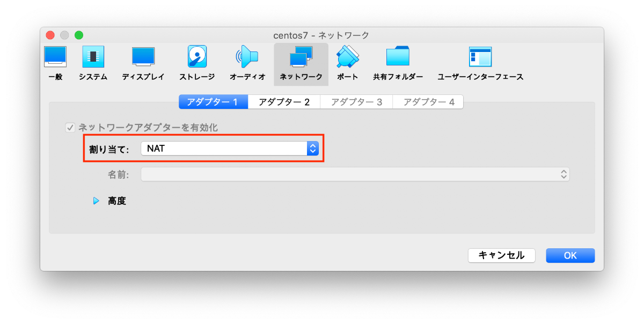Switch to the アダプター 4 tab
Screen dimensions: 644x324
(429, 102)
